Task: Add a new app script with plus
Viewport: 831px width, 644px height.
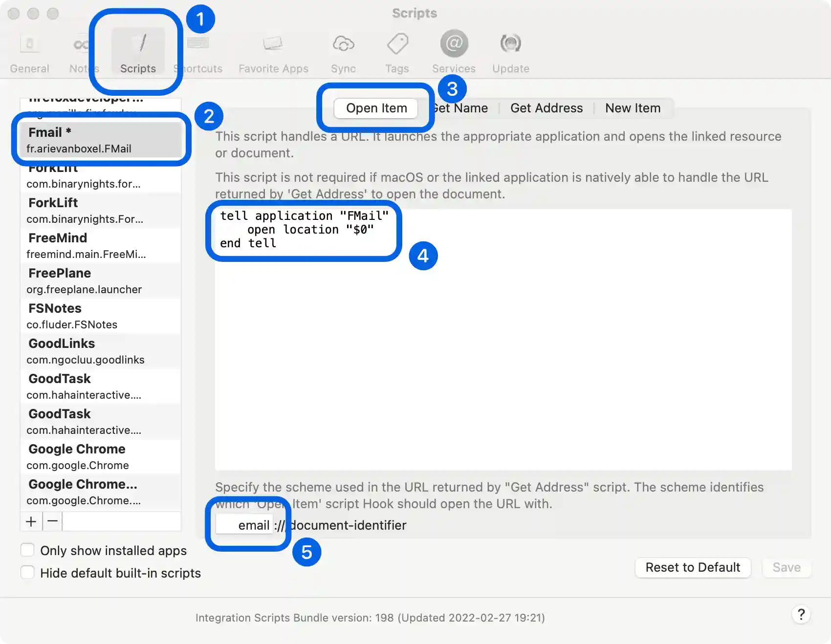Action: click(x=31, y=521)
